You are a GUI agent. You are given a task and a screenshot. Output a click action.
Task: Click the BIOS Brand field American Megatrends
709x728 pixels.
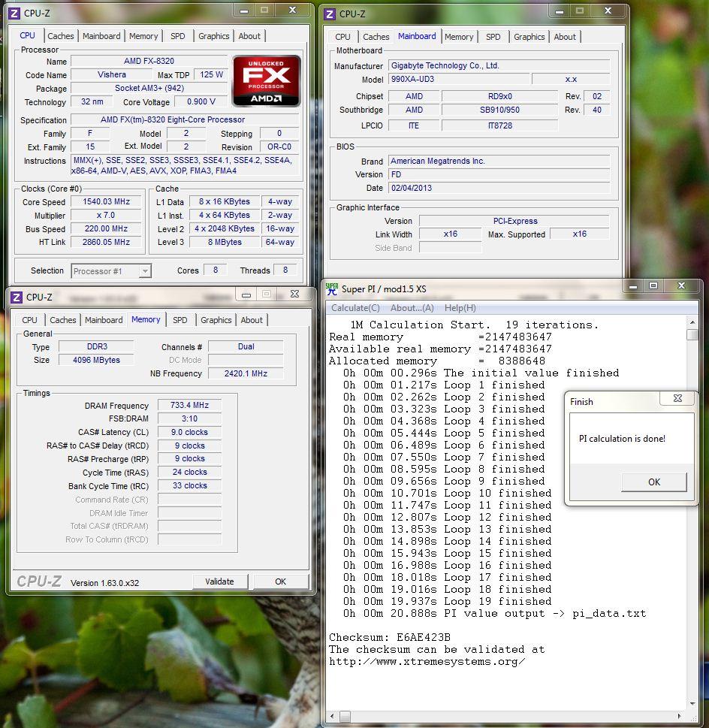tap(499, 161)
